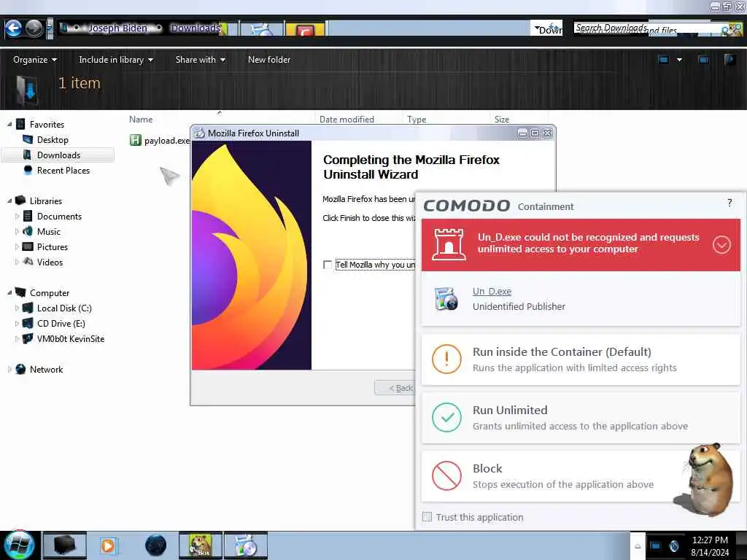Open Comodo Containment help question mark
Screen dimensions: 747x560
(729, 203)
